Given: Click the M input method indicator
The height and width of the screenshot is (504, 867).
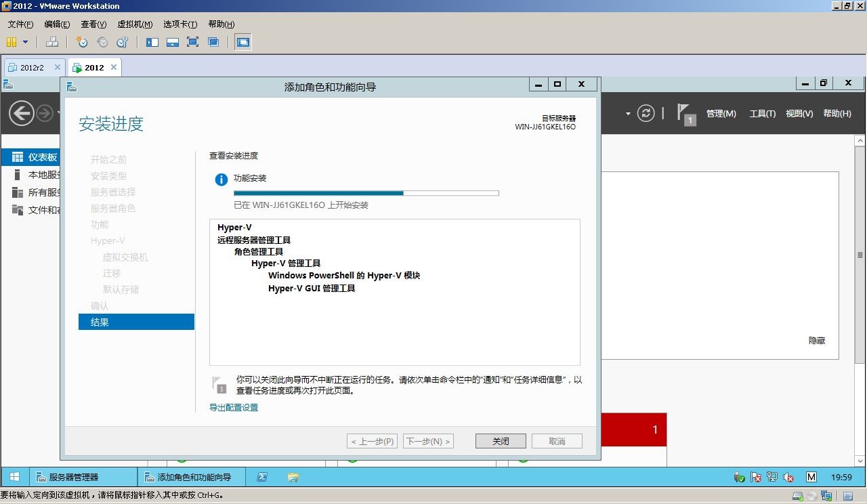Looking at the screenshot, I should tap(811, 478).
